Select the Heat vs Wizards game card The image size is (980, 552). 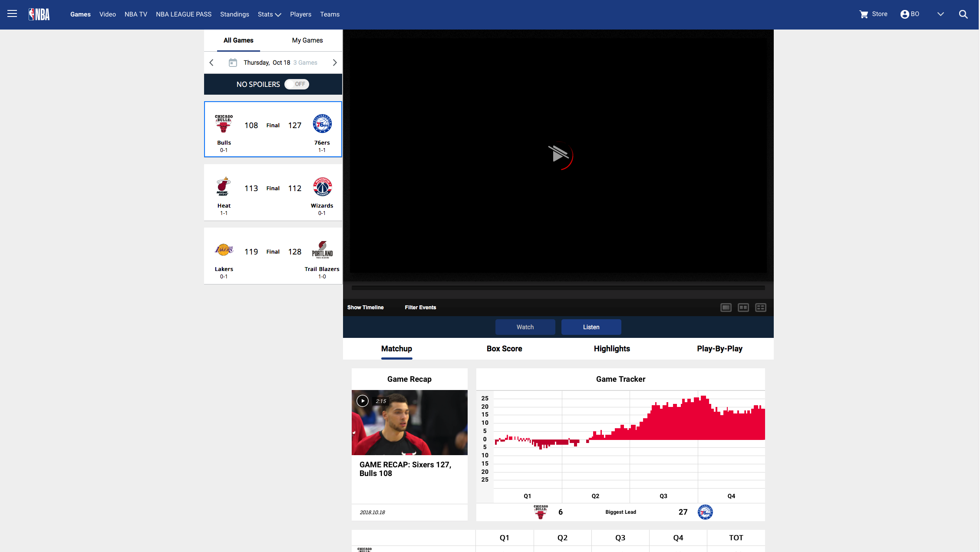click(x=273, y=192)
